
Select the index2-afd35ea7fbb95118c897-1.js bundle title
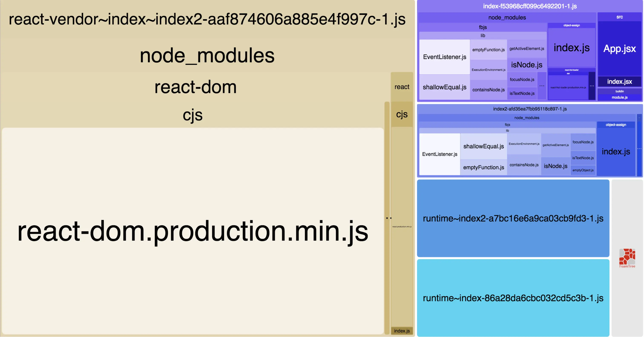pyautogui.click(x=530, y=109)
